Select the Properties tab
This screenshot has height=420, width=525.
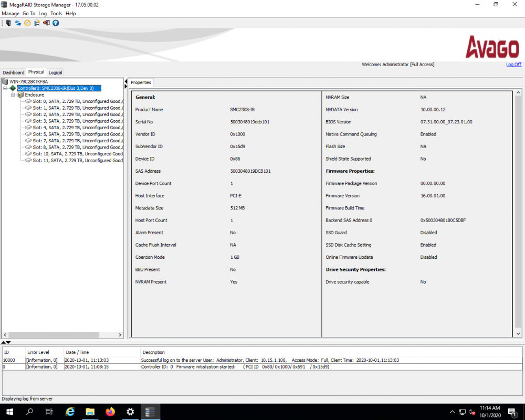[141, 82]
